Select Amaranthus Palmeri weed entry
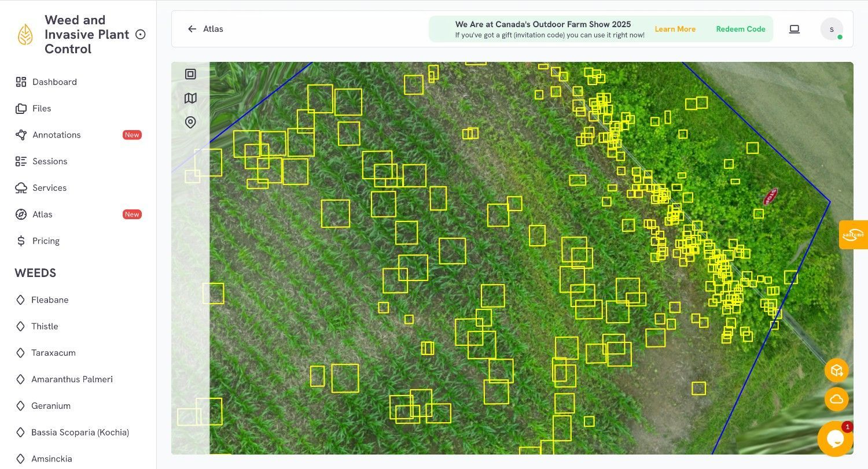Screen dimensions: 868x469 pos(72,379)
